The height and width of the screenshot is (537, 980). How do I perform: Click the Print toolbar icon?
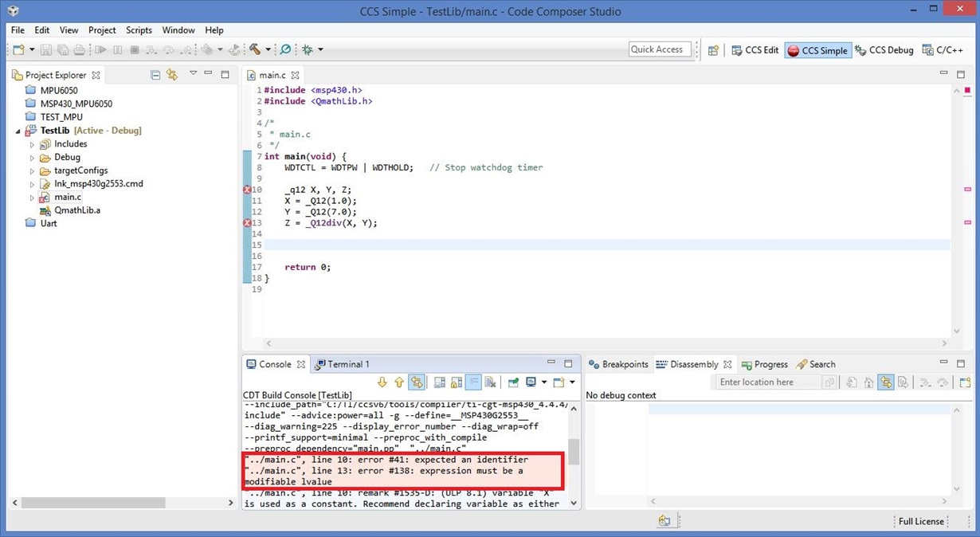click(79, 49)
